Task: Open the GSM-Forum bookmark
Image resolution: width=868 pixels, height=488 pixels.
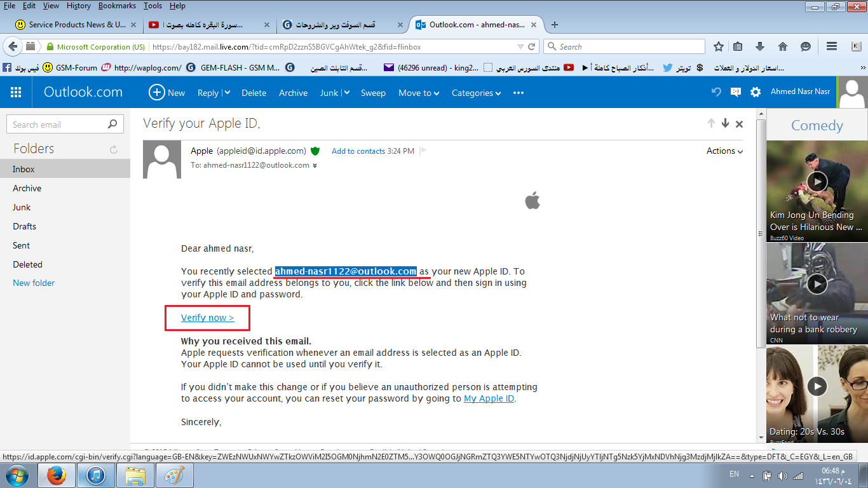Action: [70, 67]
